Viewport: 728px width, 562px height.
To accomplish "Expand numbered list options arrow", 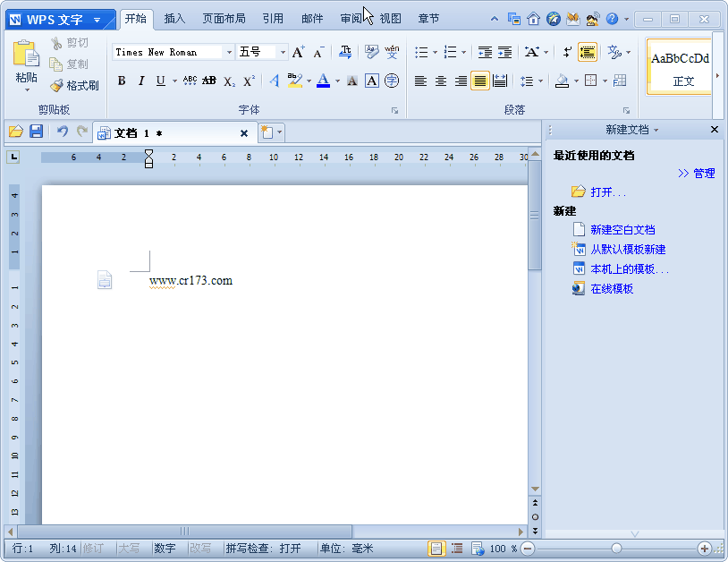I will pos(463,53).
